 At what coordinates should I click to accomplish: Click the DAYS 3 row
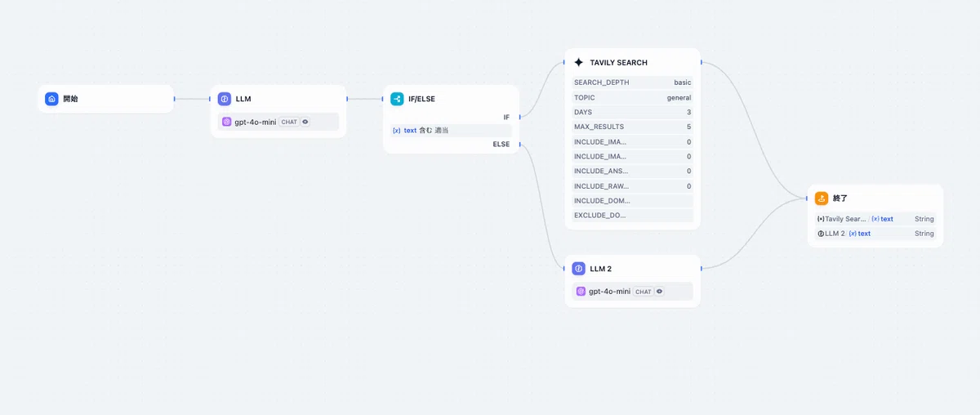(x=632, y=112)
